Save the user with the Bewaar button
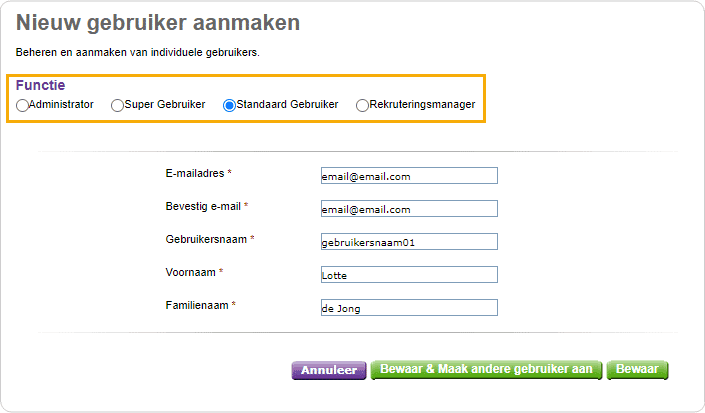 click(x=637, y=370)
